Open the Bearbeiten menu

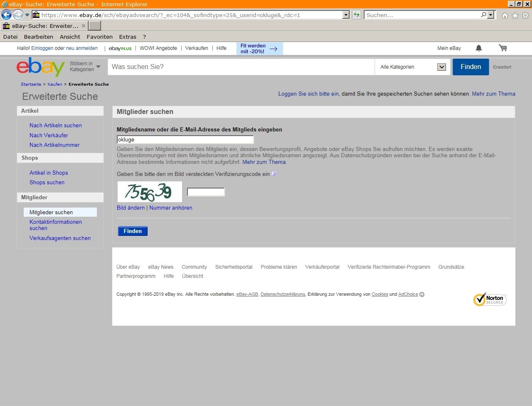coord(39,37)
